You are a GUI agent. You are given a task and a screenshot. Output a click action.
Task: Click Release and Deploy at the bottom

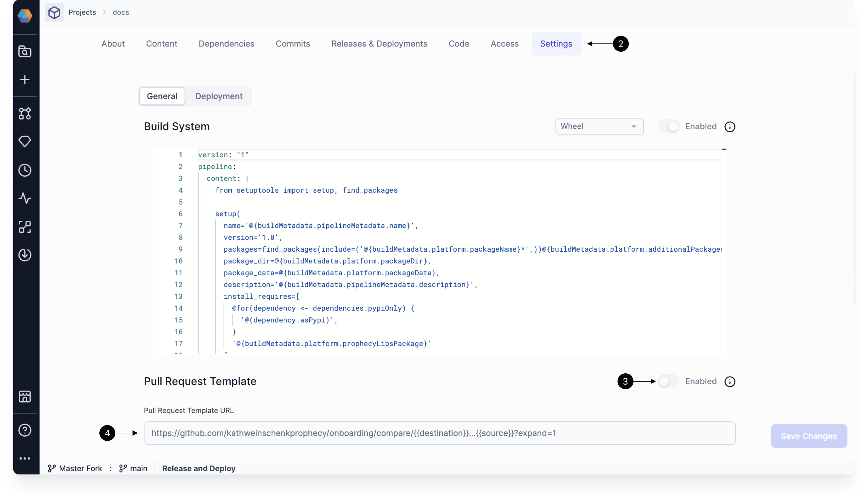tap(199, 468)
